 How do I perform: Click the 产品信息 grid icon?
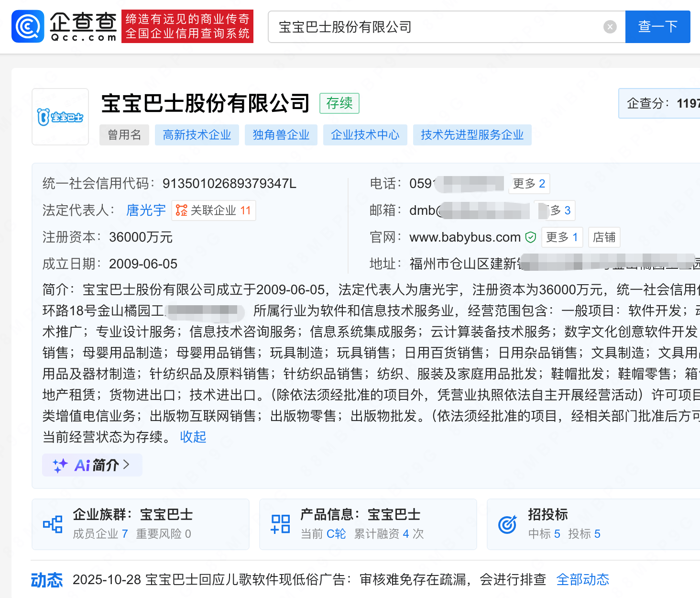280,524
